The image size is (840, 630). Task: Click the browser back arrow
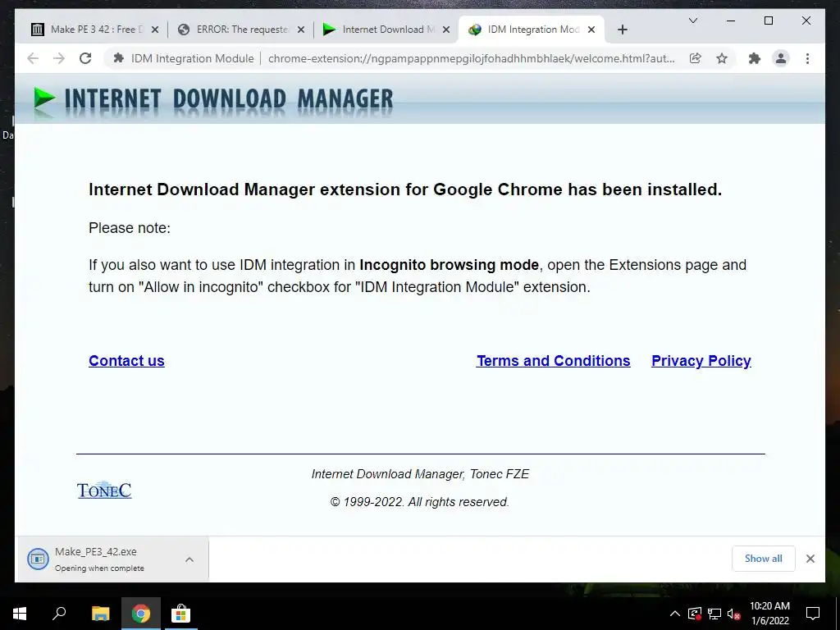(x=33, y=58)
